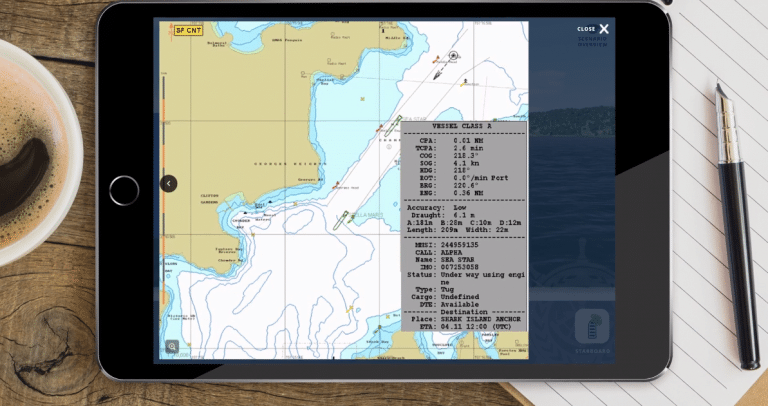Tap the tablet home button
This screenshot has width=768, height=406.
[124, 191]
